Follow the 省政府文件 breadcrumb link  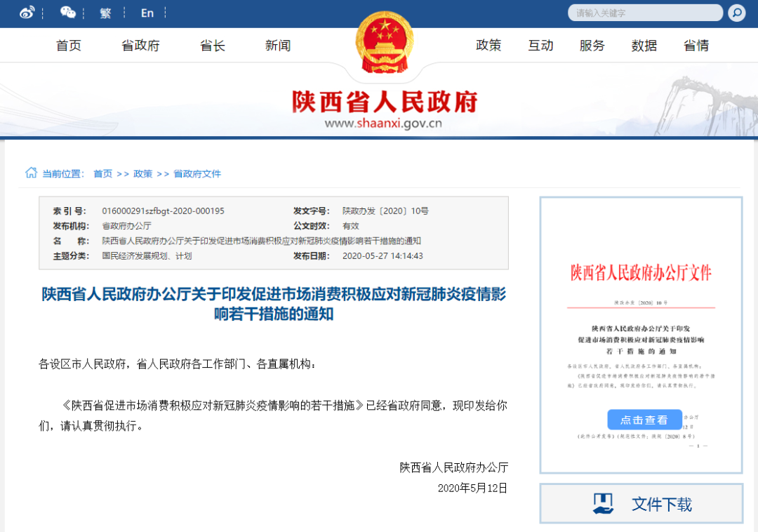point(197,173)
